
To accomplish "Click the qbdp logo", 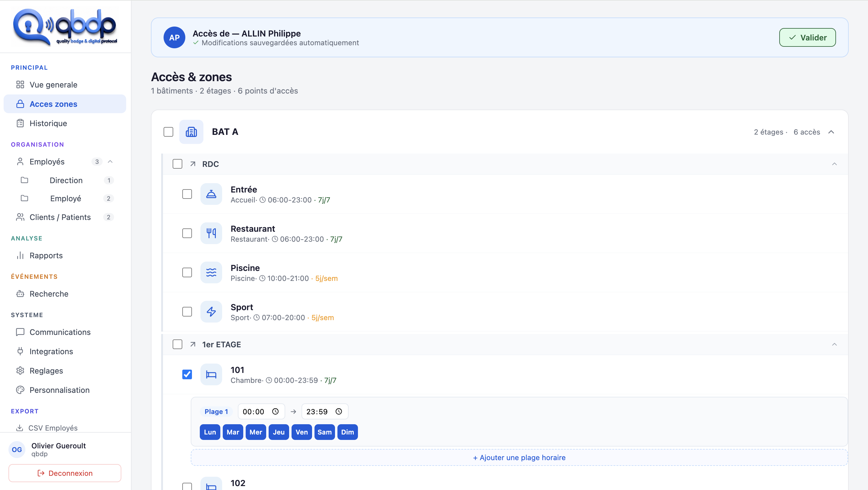I will pyautogui.click(x=65, y=27).
